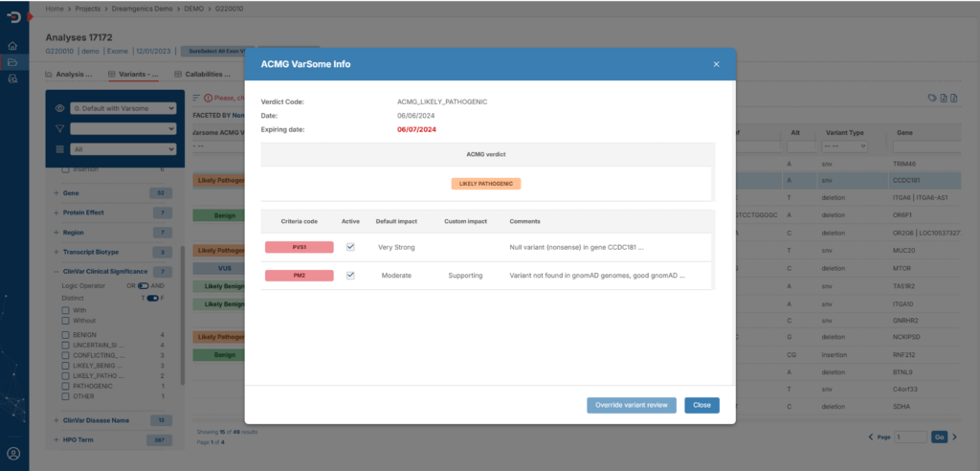Viewport: 980px width, 471px height.
Task: Click the Home breadcrumb link
Action: click(x=55, y=10)
